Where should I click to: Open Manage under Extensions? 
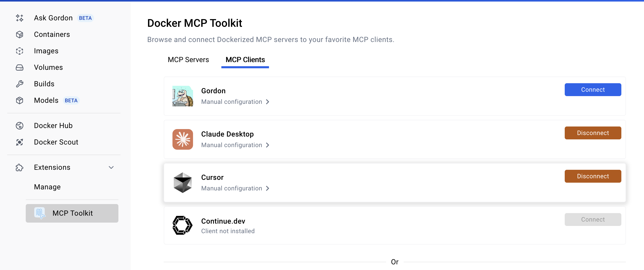tap(47, 187)
